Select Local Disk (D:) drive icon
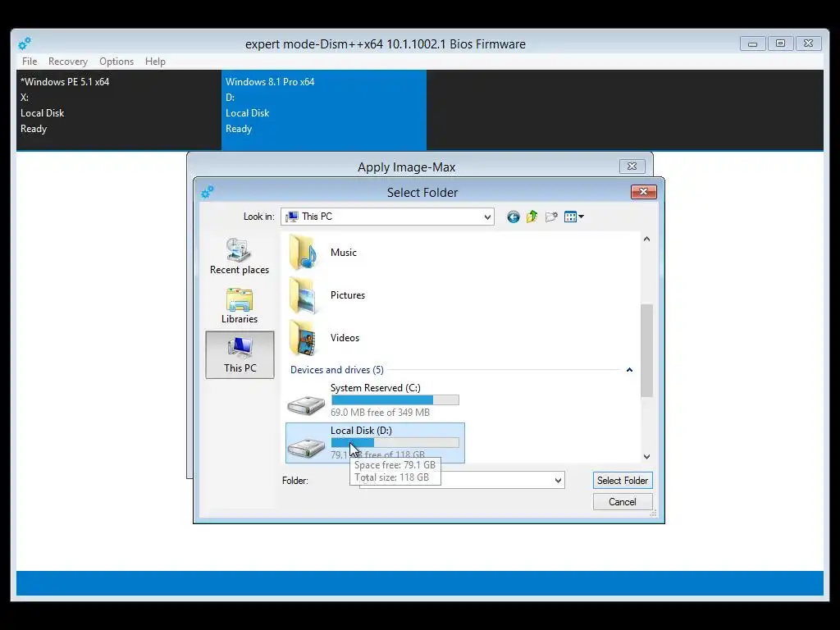The width and height of the screenshot is (840, 630). click(306, 447)
